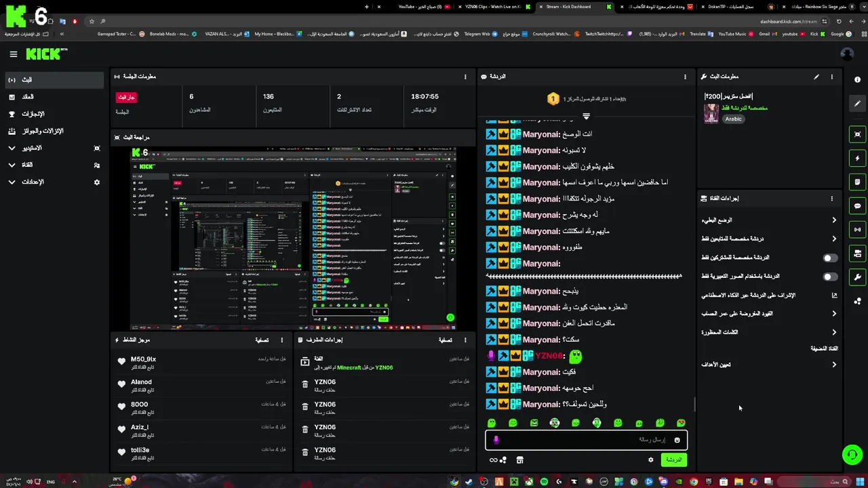The height and width of the screenshot is (488, 868).
Task: Click YZN06 username in chat
Action: point(549,356)
